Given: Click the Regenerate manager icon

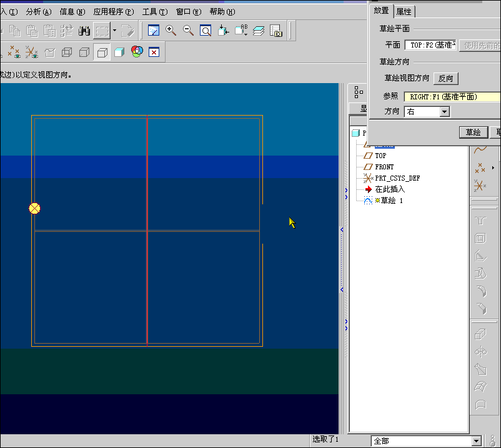Looking at the screenshot, I should point(67,31).
